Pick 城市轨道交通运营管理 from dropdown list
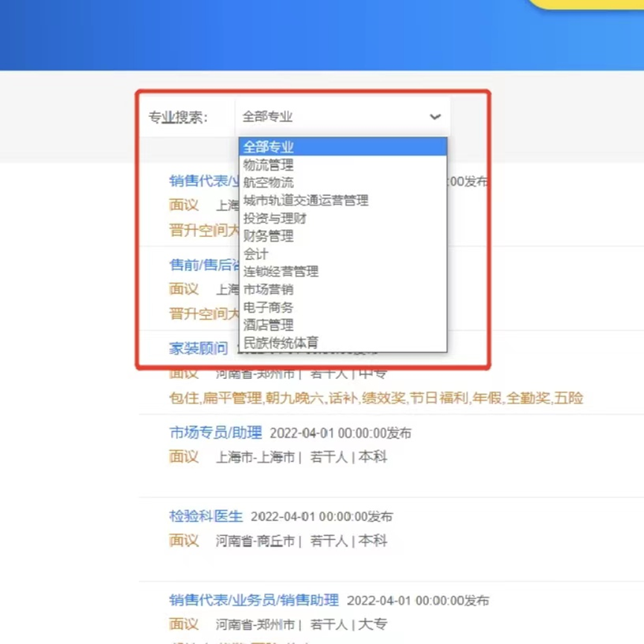 tap(306, 200)
